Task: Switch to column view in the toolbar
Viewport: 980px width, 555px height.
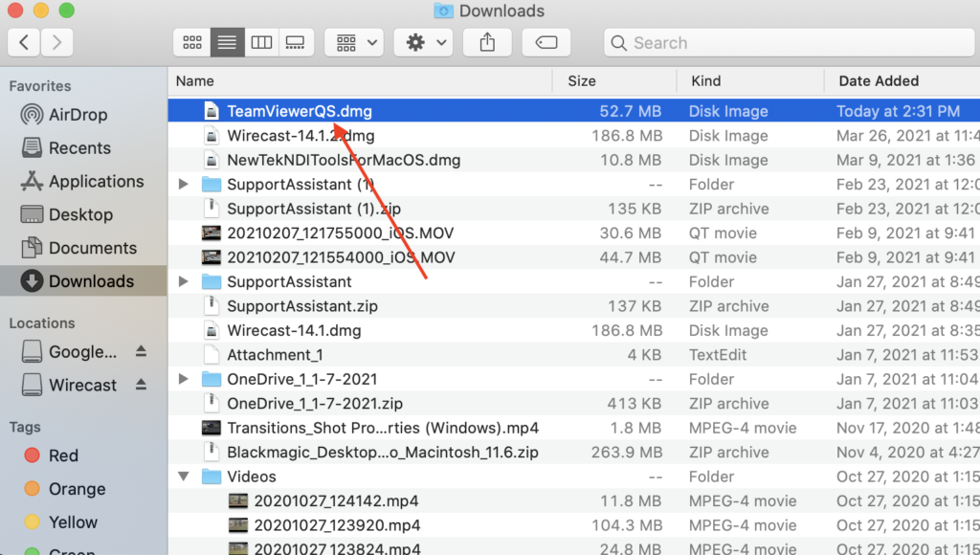Action: 261,42
